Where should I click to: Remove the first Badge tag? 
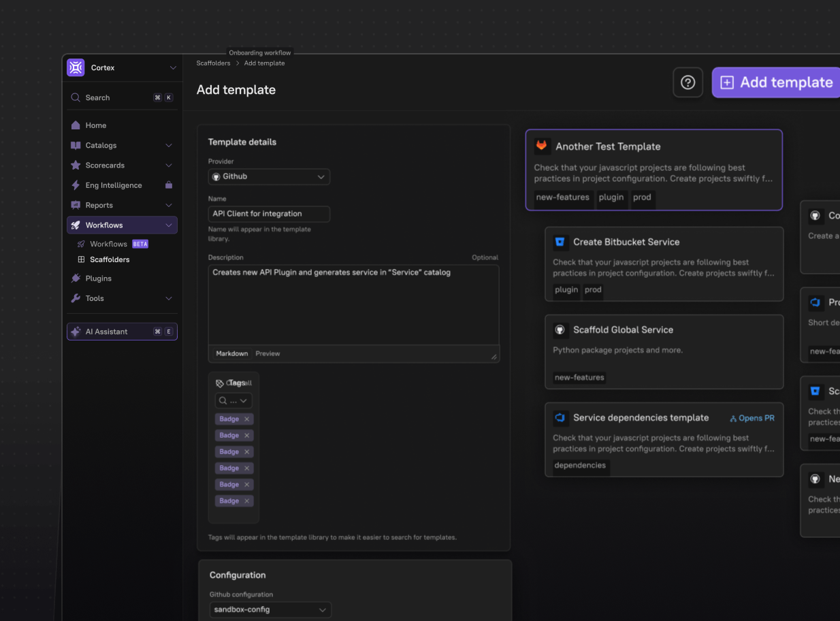[x=246, y=419]
